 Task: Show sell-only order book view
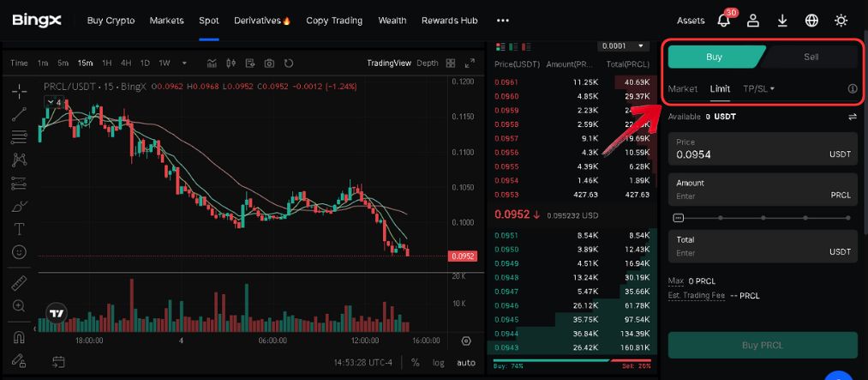coord(526,46)
